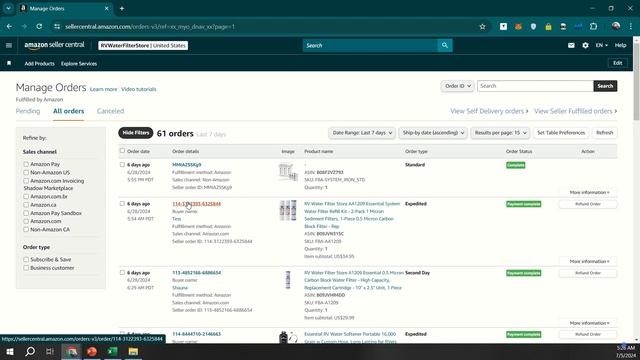Image resolution: width=640 pixels, height=360 pixels.
Task: Open the Chrome profile avatar
Action: point(616,27)
